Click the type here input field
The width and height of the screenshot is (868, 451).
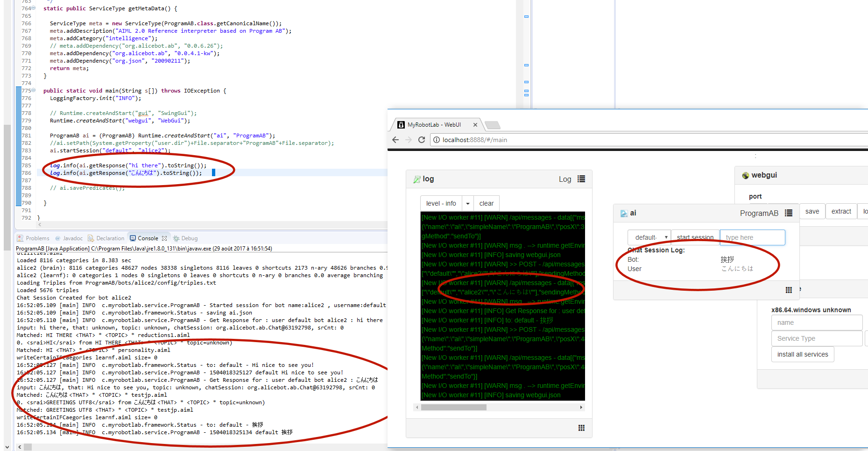coord(752,237)
